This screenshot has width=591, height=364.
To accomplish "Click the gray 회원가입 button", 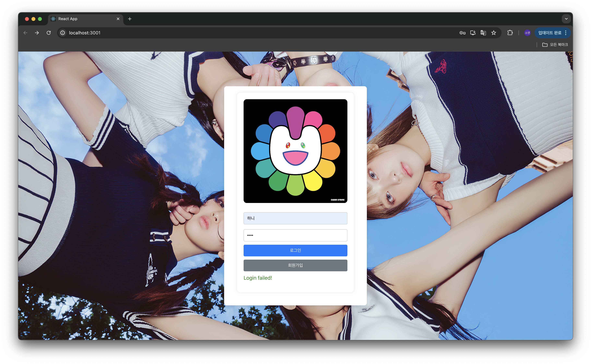I will pyautogui.click(x=295, y=265).
